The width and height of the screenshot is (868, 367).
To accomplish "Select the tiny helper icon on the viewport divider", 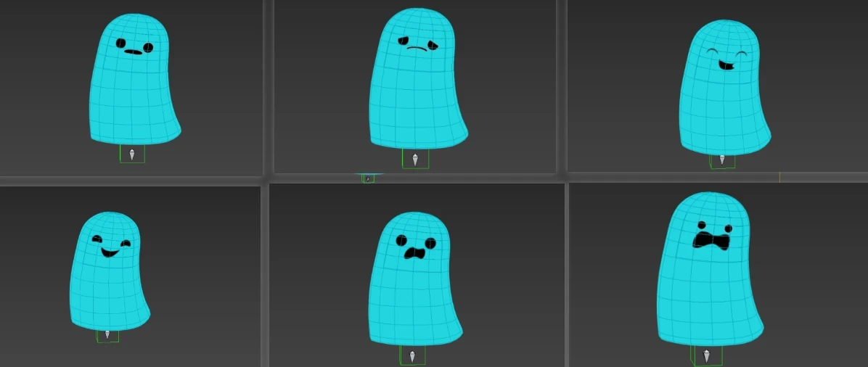I will (x=368, y=178).
